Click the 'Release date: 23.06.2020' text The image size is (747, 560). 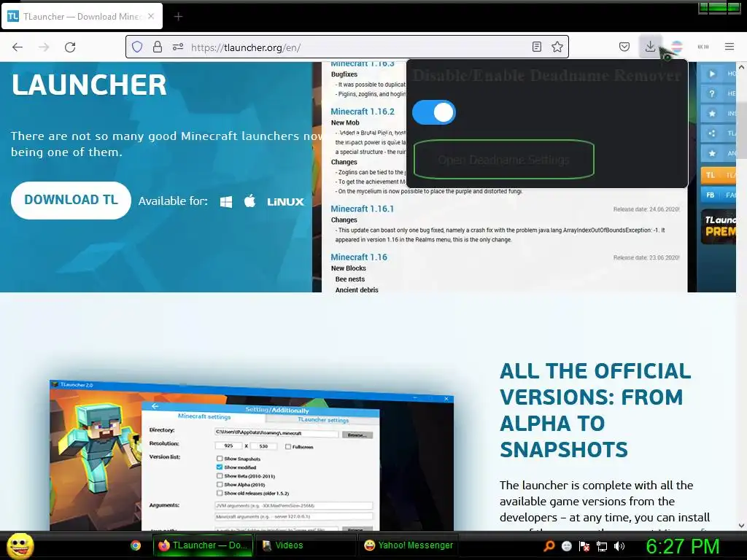[x=646, y=257]
